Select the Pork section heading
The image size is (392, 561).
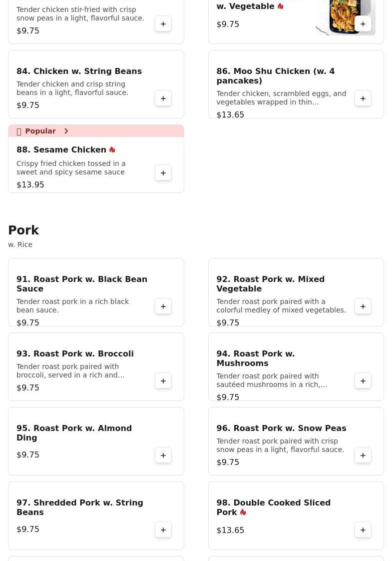(x=23, y=230)
